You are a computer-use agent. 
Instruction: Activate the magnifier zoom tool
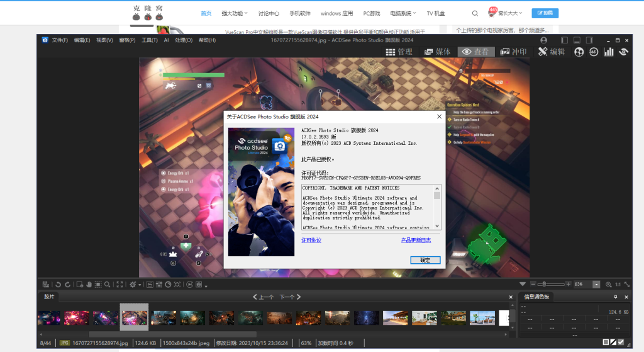click(107, 285)
